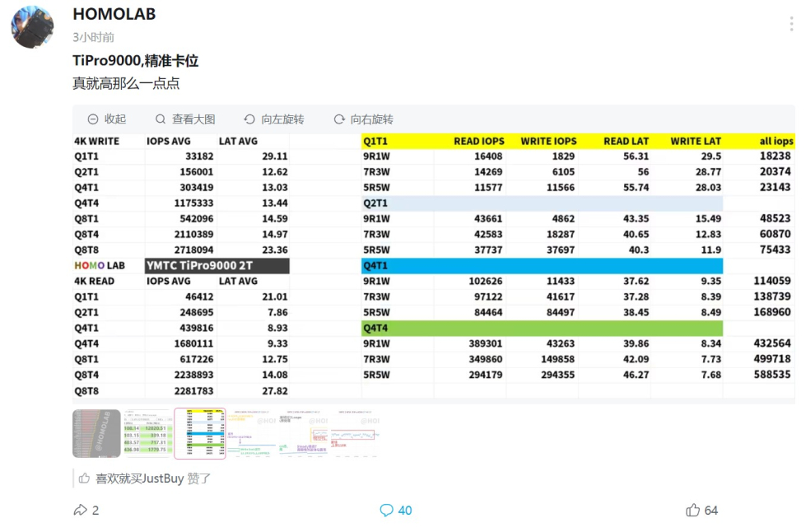Viewport: 806px width, 532px height.
Task: Click the value 46.27 under READ LAT
Action: (x=636, y=375)
